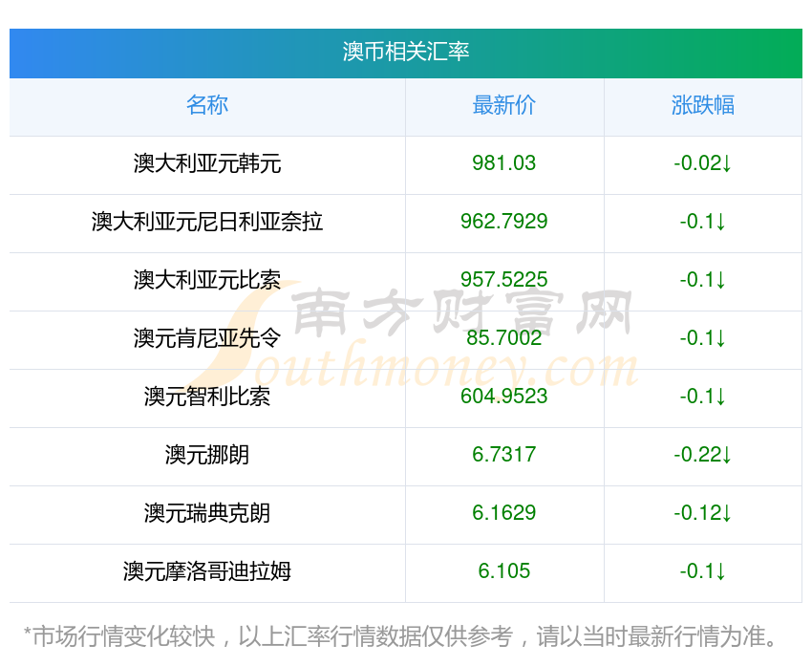Click the -0.02↓ change for 澳大利亚元韩元
The image size is (812, 666).
703,163
